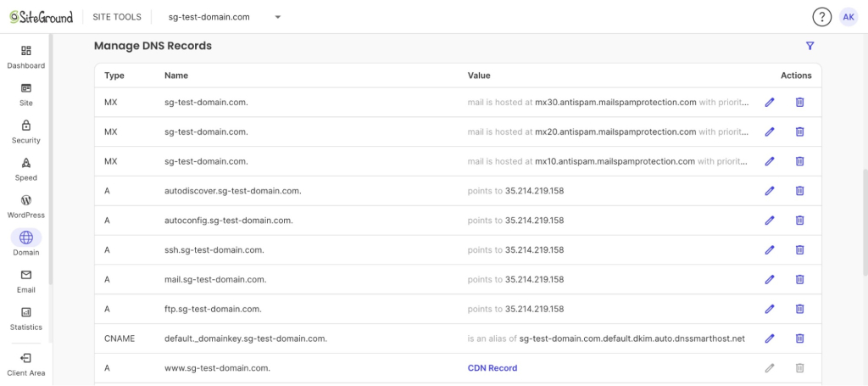Open the DNS records filter icon
Viewport: 868px width, 386px height.
(x=810, y=46)
